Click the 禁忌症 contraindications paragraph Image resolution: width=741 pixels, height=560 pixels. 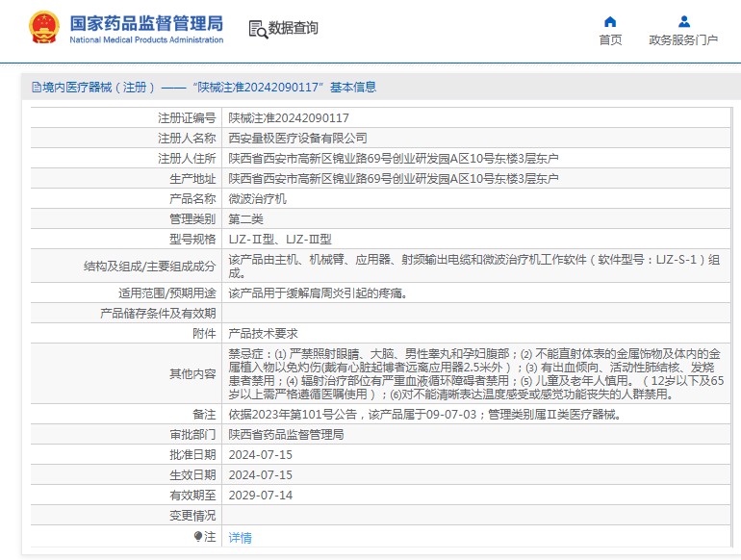(476, 373)
